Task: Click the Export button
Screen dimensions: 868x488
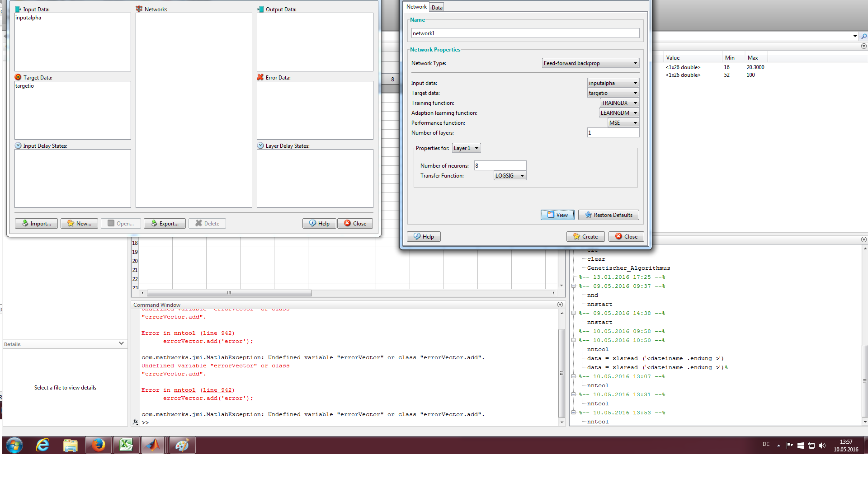Action: tap(165, 223)
